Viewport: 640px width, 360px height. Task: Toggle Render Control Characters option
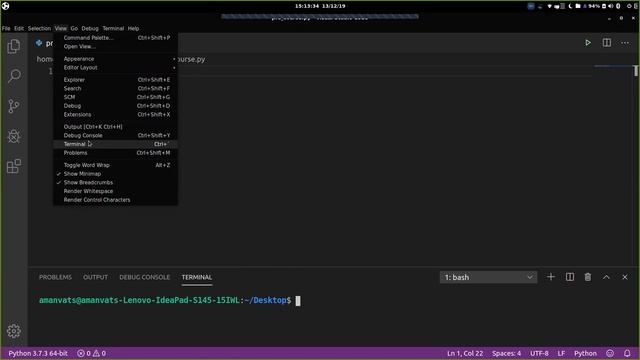97,200
